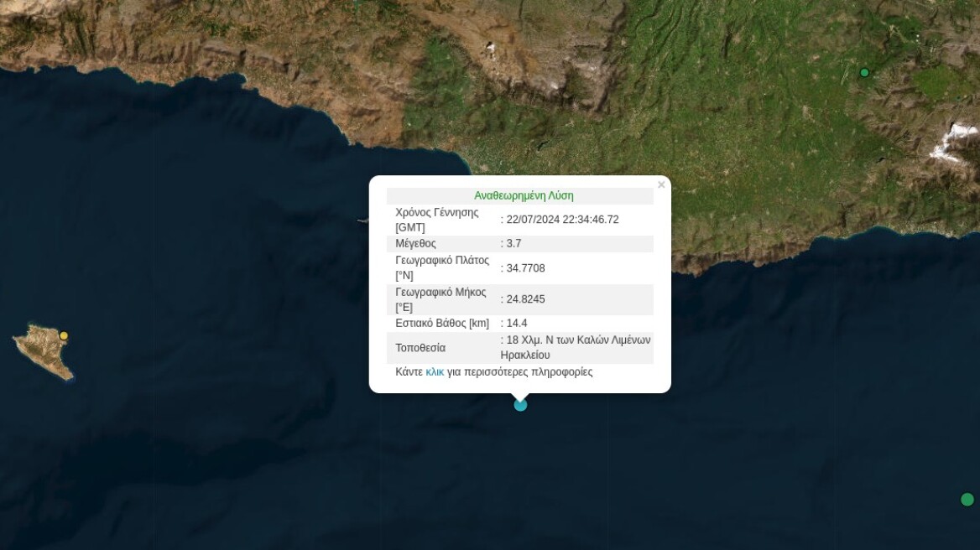Click the origin time value 22/07/2024 22:34:46.72

[562, 220]
